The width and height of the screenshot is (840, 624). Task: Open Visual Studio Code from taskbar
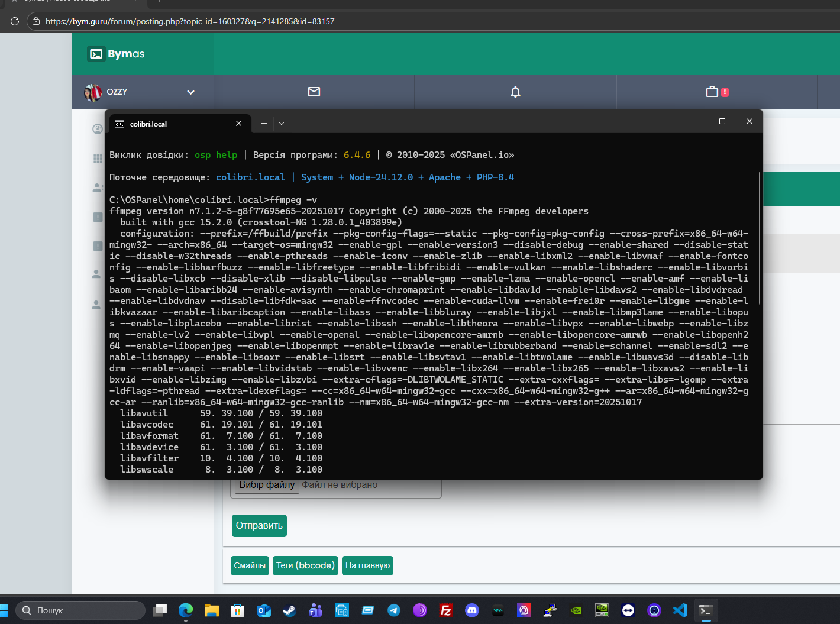[x=680, y=610]
